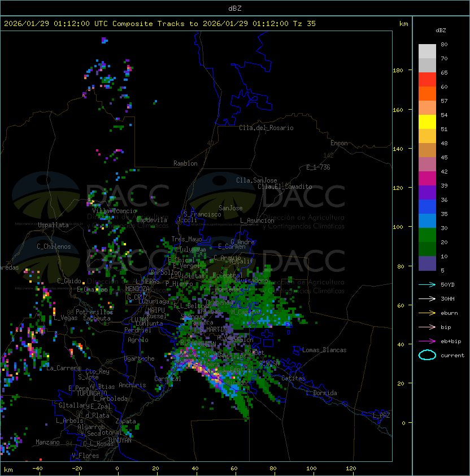Click the Anchoris map label
This screenshot has height=476, width=470.
[x=132, y=385]
